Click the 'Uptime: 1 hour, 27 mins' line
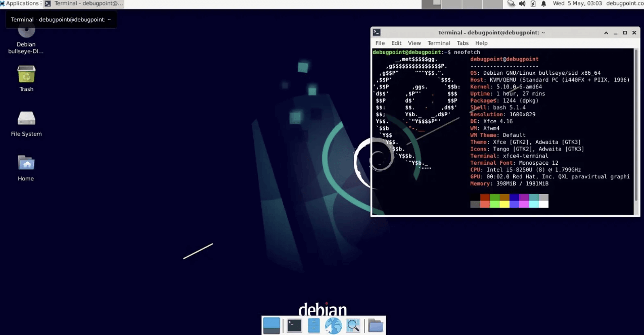The height and width of the screenshot is (335, 644). 508,93
